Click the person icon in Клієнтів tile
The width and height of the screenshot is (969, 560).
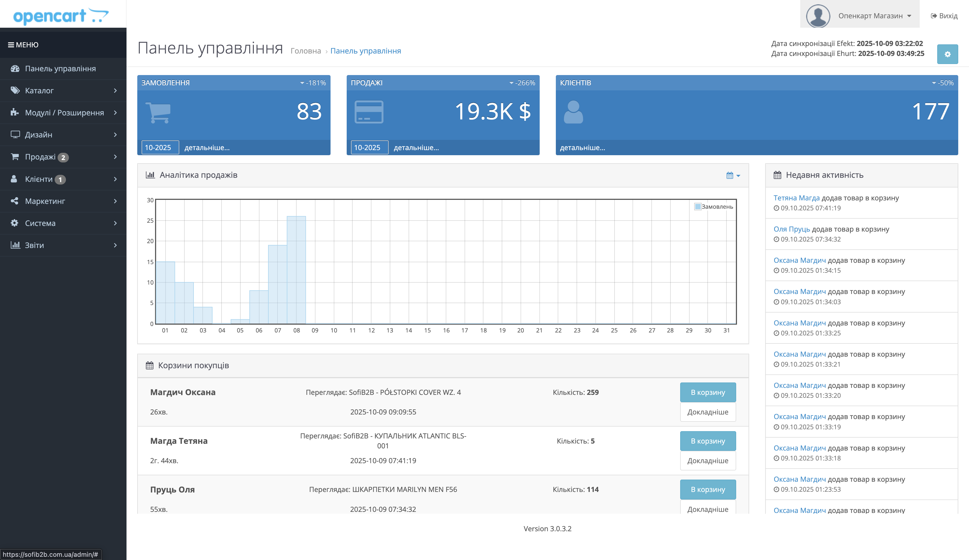573,112
